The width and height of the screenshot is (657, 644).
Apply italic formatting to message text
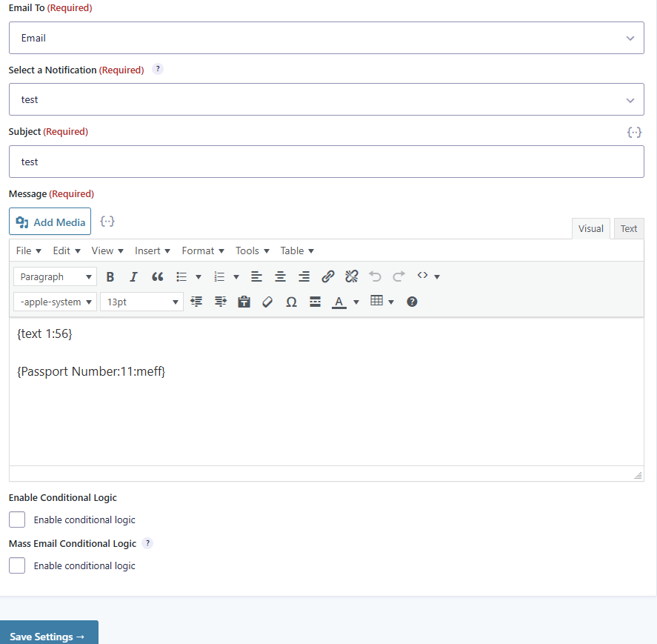(133, 277)
